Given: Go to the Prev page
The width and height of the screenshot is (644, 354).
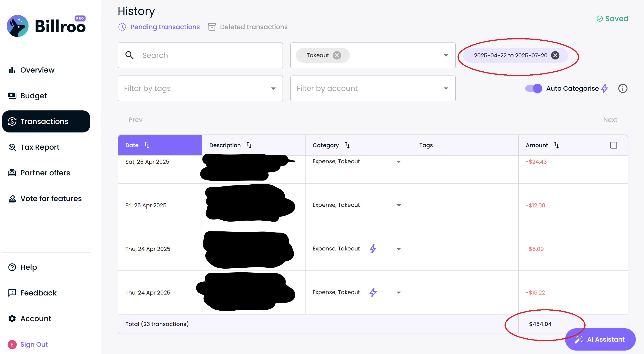Looking at the screenshot, I should 136,120.
